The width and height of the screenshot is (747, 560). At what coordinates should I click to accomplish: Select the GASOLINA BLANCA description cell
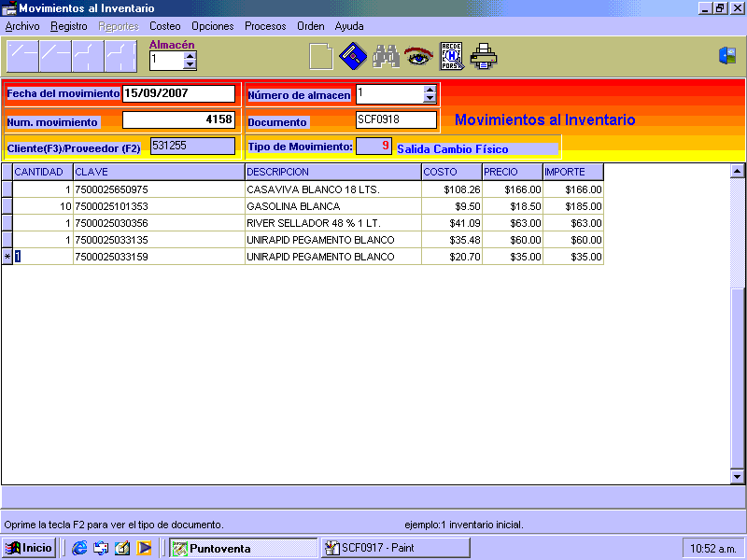point(332,206)
